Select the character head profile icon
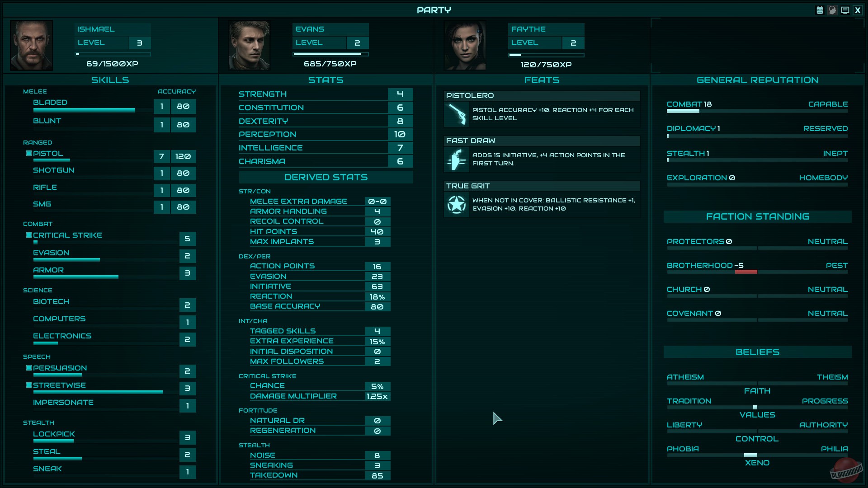 (832, 10)
